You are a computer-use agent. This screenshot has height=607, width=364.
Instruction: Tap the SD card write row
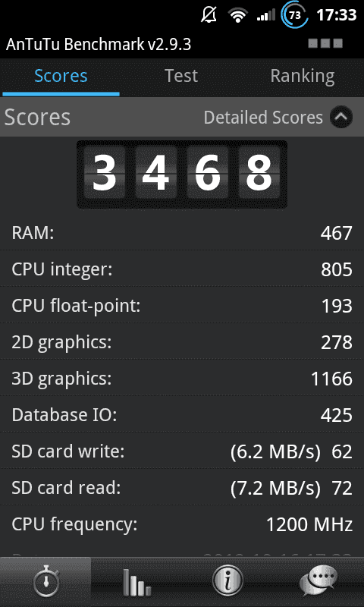tap(182, 451)
